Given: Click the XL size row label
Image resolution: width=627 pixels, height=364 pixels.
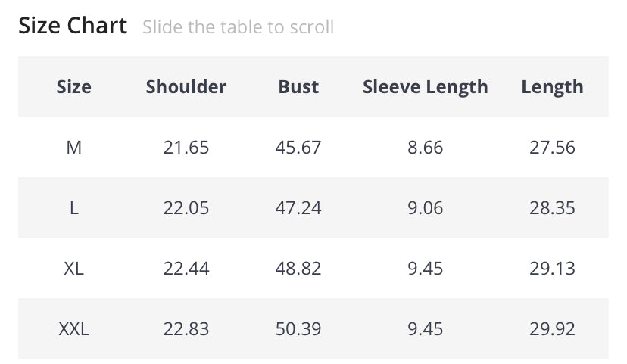Looking at the screenshot, I should tap(74, 269).
